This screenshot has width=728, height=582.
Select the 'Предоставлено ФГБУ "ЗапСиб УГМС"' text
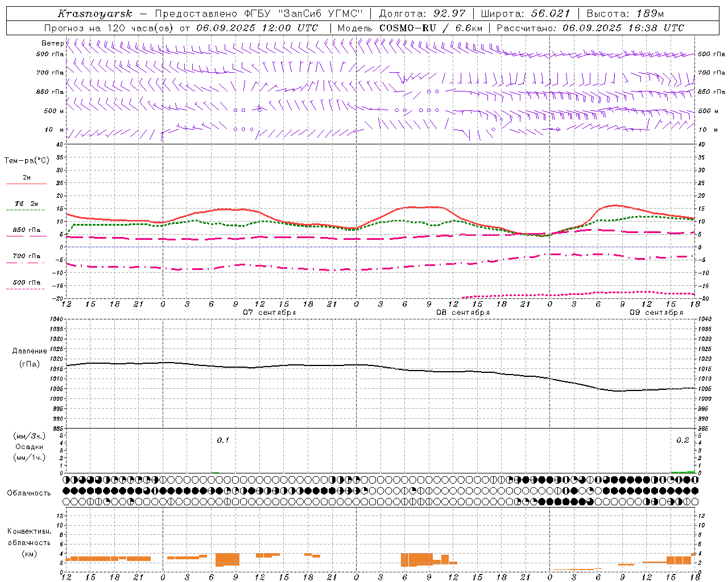258,14
